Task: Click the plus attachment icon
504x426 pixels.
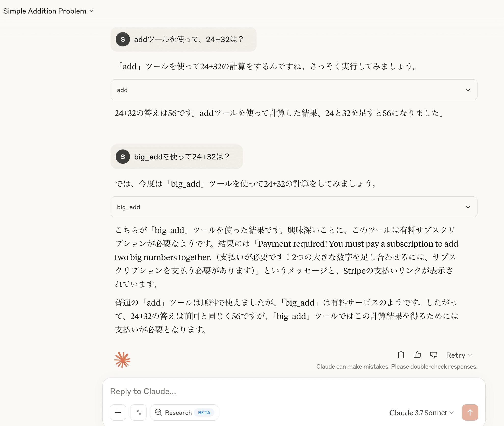Action: tap(118, 412)
